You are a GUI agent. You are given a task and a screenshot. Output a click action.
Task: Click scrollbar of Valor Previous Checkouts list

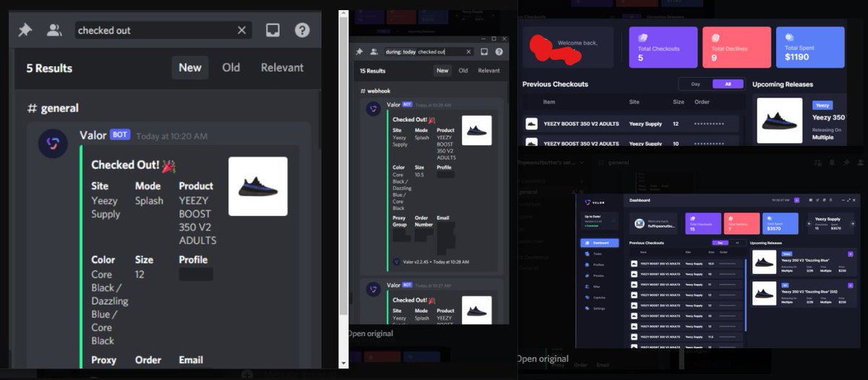point(746,295)
